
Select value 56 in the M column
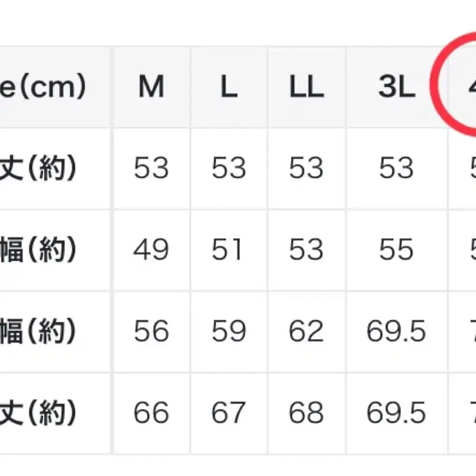tap(151, 332)
